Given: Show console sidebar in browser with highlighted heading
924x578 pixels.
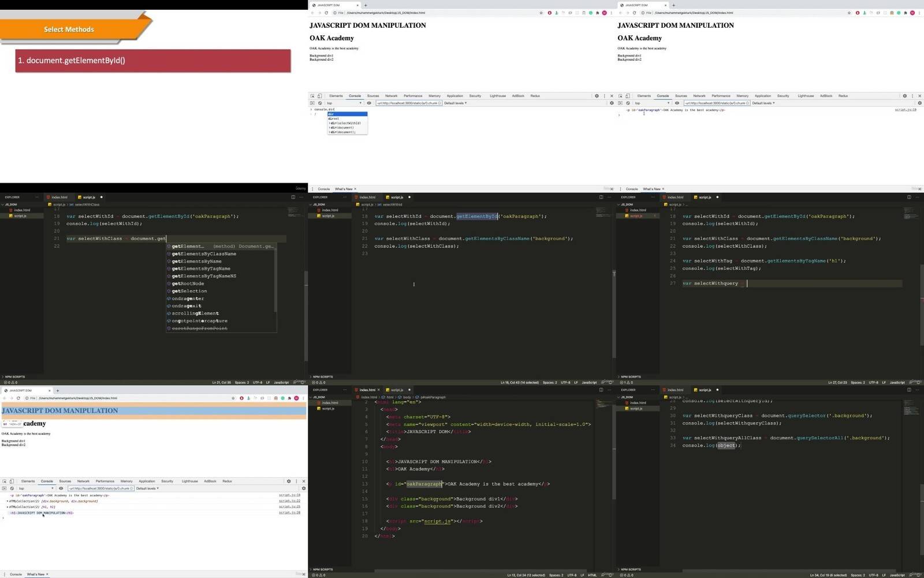Looking at the screenshot, I should click(x=5, y=488).
